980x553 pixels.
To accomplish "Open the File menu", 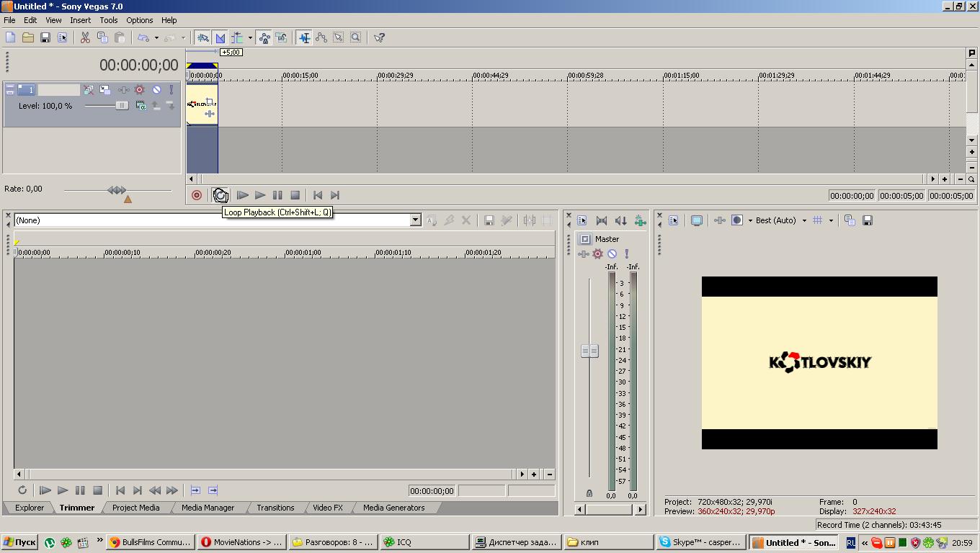I will pyautogui.click(x=9, y=20).
